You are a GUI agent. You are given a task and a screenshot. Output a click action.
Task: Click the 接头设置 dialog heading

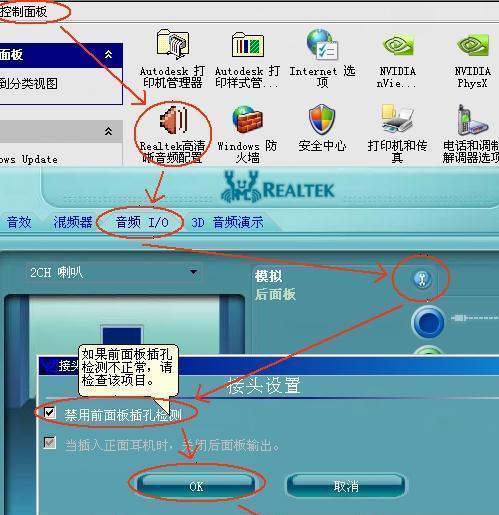pos(264,385)
